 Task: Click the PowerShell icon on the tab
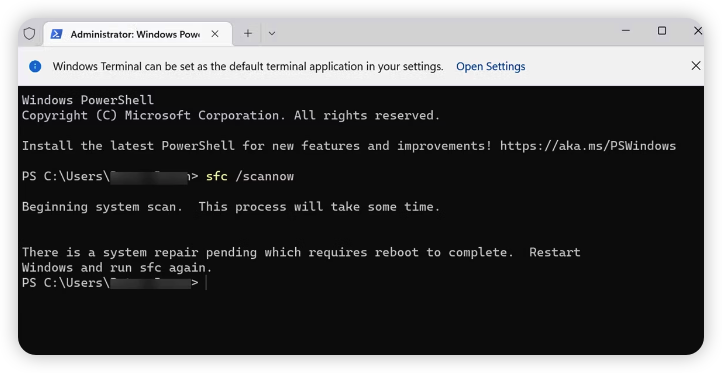tap(57, 34)
